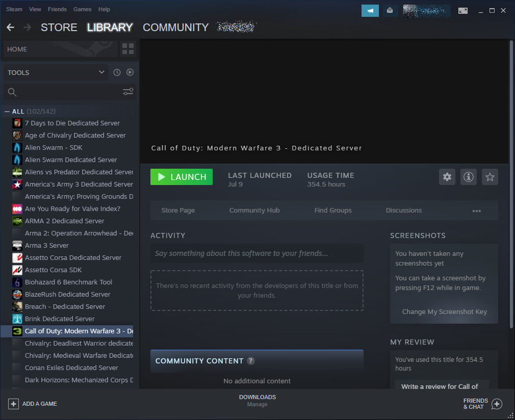Select Chivalry: Deadliest Warrior dedicated in list
The width and height of the screenshot is (515, 420).
[79, 344]
